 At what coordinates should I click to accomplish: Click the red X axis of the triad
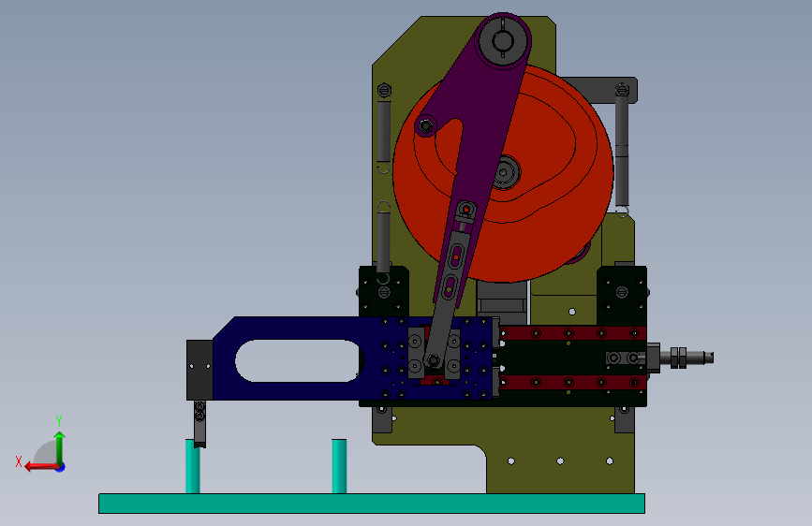pos(42,467)
